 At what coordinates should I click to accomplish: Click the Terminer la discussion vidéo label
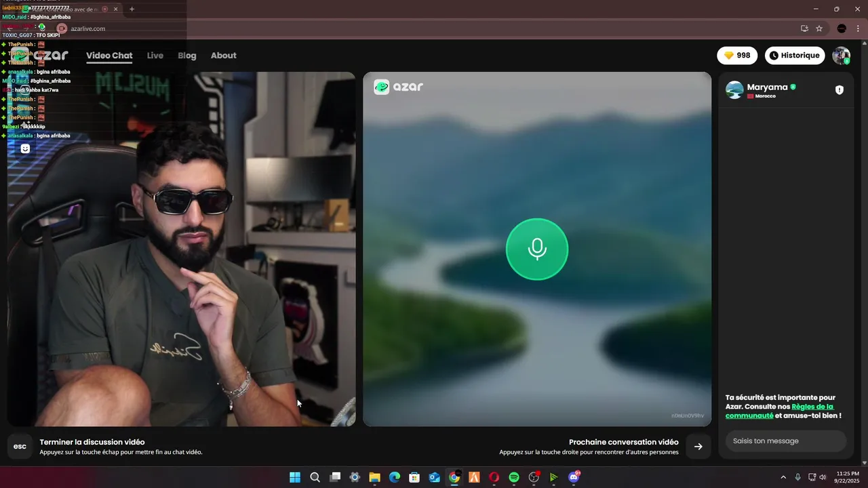pyautogui.click(x=92, y=442)
